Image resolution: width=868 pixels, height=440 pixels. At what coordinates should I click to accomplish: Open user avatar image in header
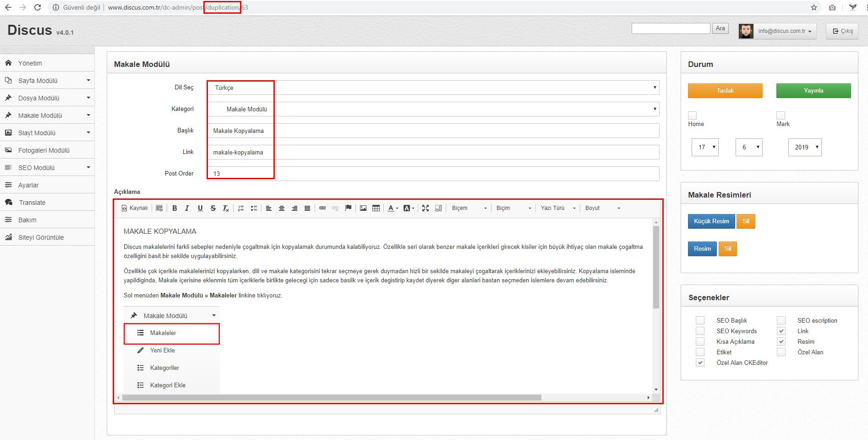coord(746,31)
